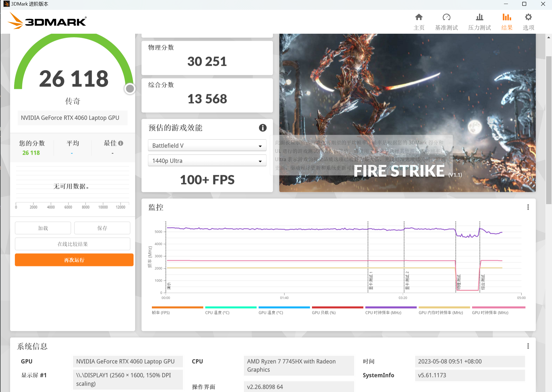The width and height of the screenshot is (552, 392).
Task: Open the Battlefield V game dropdown
Action: pos(207,145)
